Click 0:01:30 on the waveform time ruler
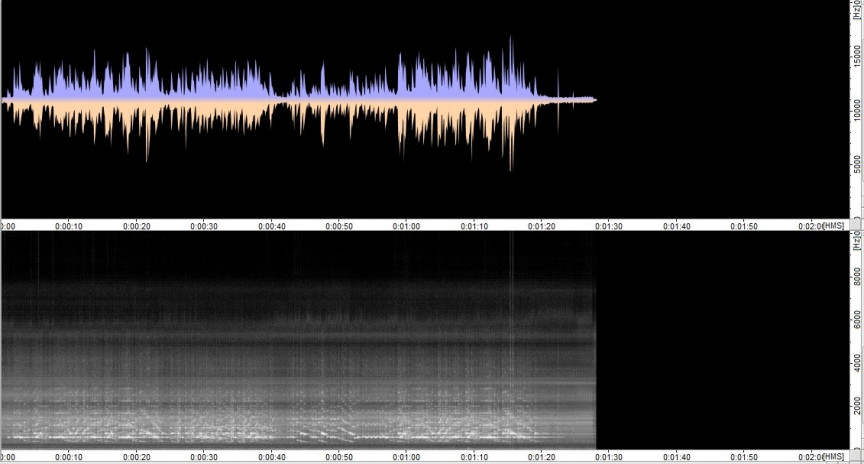This screenshot has width=864, height=464. (x=609, y=226)
